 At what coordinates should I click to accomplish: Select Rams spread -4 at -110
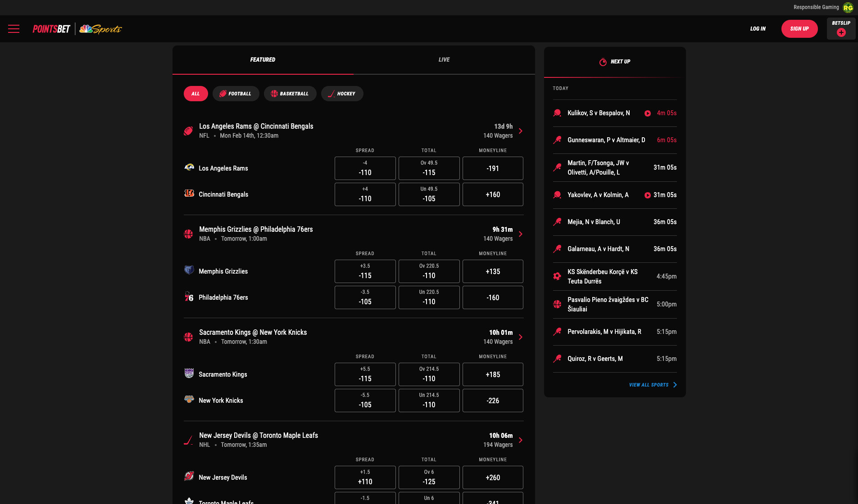click(365, 168)
